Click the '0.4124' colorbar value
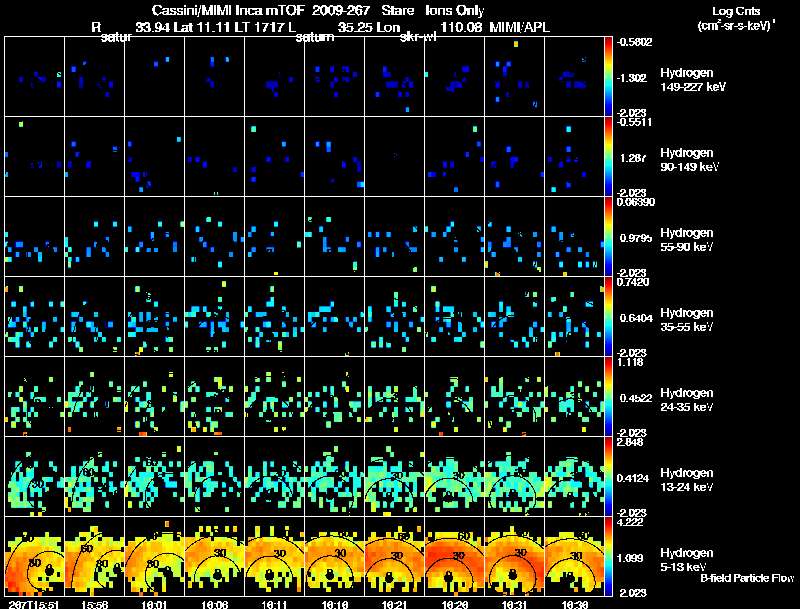This screenshot has width=800, height=609. click(633, 478)
